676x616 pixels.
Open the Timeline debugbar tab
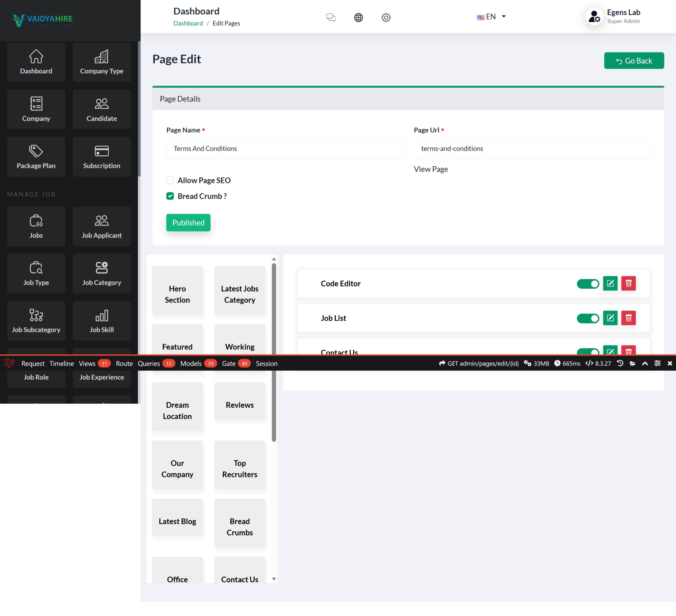click(61, 363)
